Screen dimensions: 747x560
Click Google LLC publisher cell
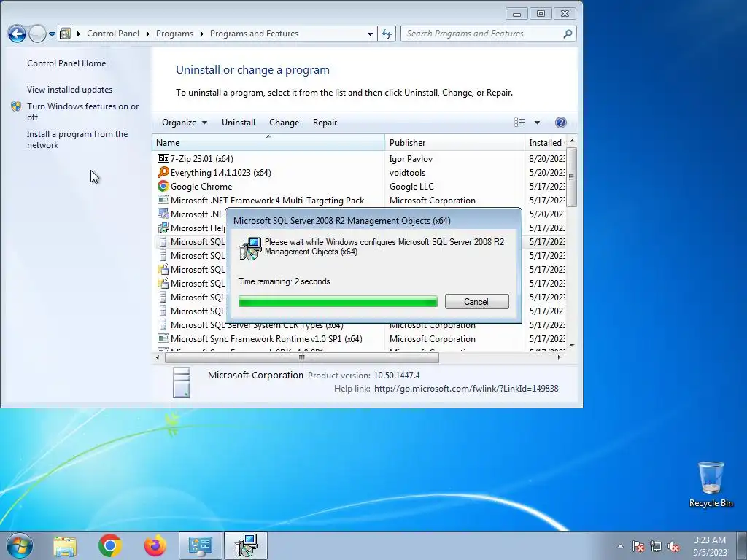click(411, 186)
